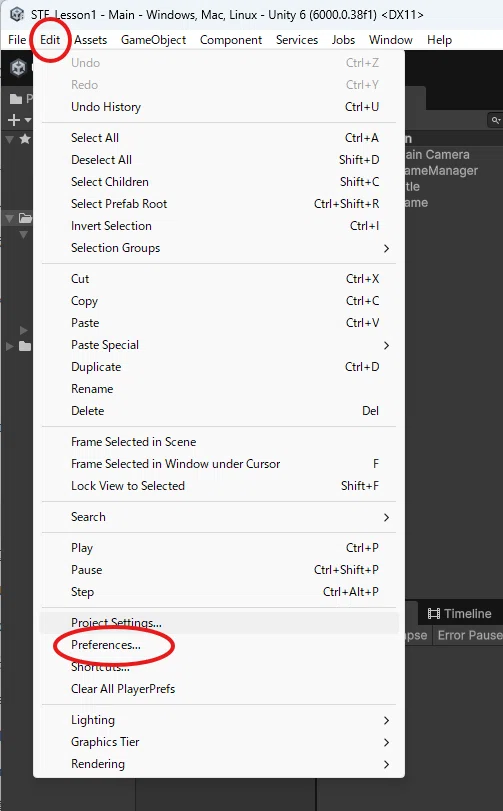The width and height of the screenshot is (503, 811).
Task: Open the Assets menu
Action: coord(90,40)
